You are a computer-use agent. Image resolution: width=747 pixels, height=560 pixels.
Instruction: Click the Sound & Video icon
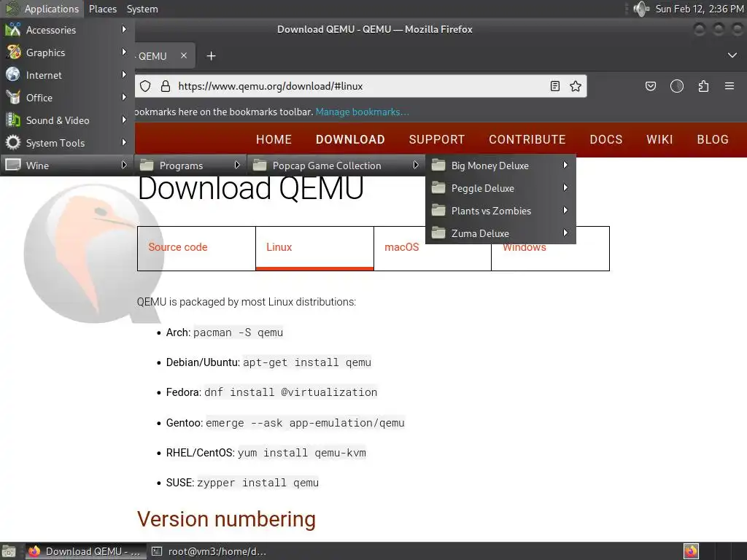(13, 120)
